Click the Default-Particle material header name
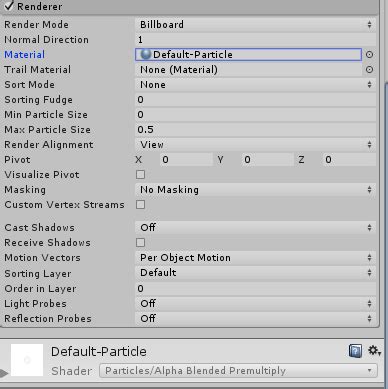Viewport: 388px width, 389px height. pos(99,351)
